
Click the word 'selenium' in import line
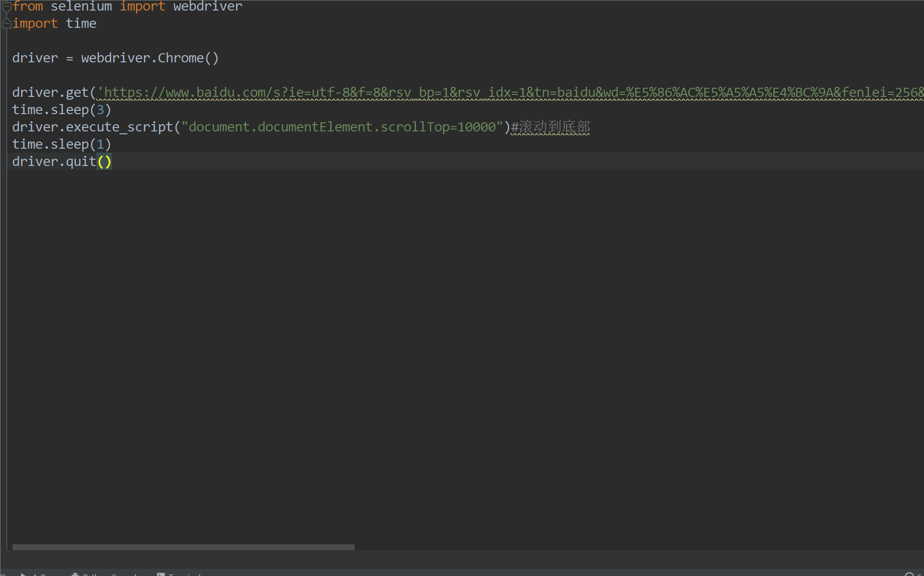81,7
